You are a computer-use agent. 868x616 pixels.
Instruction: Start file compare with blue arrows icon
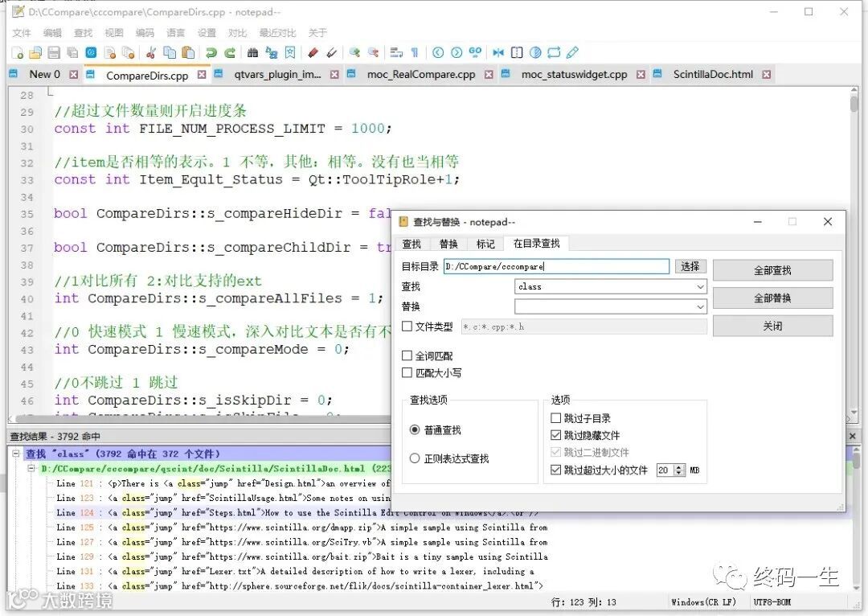tap(498, 52)
